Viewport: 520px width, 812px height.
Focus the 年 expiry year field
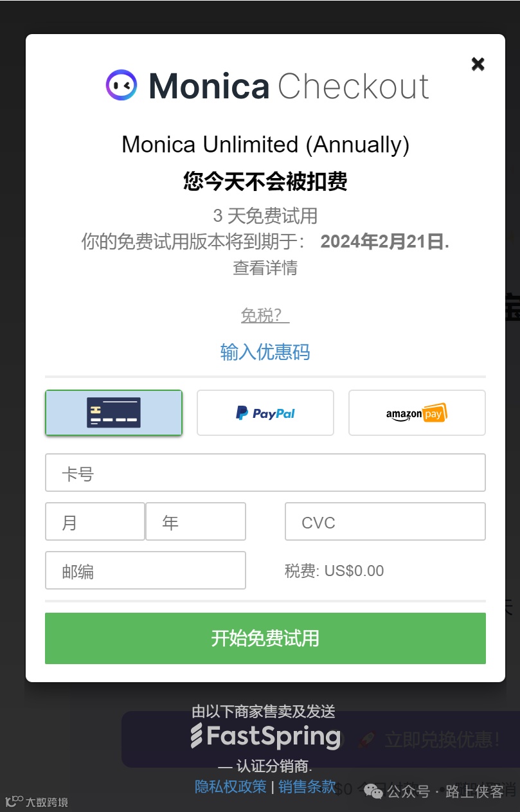pyautogui.click(x=196, y=521)
